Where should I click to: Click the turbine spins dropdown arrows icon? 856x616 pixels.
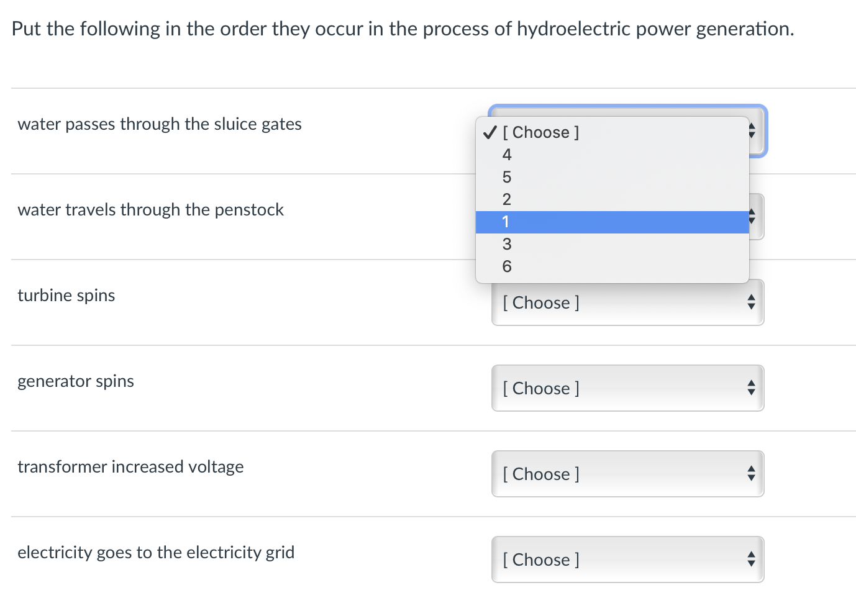tap(751, 303)
